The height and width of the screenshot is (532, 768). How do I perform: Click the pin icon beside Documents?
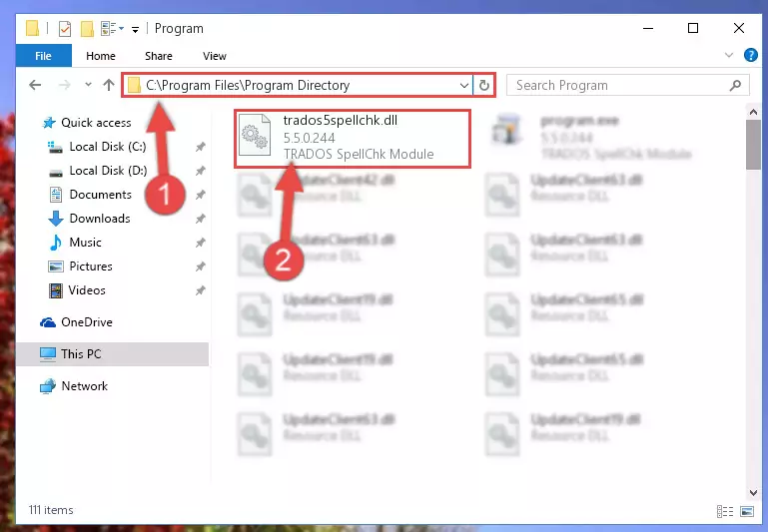pos(201,195)
